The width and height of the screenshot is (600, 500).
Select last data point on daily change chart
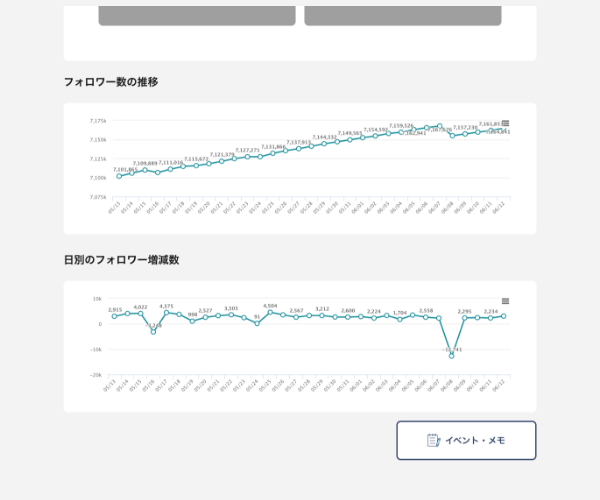pos(504,316)
